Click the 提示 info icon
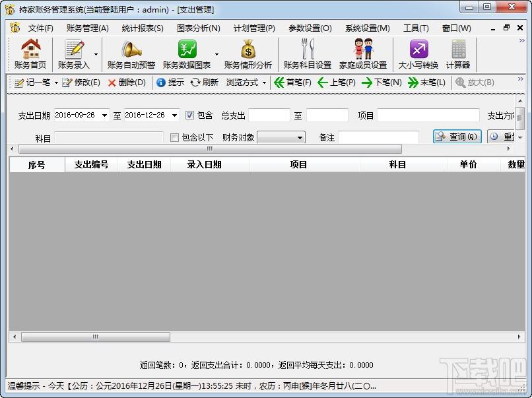The width and height of the screenshot is (532, 398). click(161, 83)
